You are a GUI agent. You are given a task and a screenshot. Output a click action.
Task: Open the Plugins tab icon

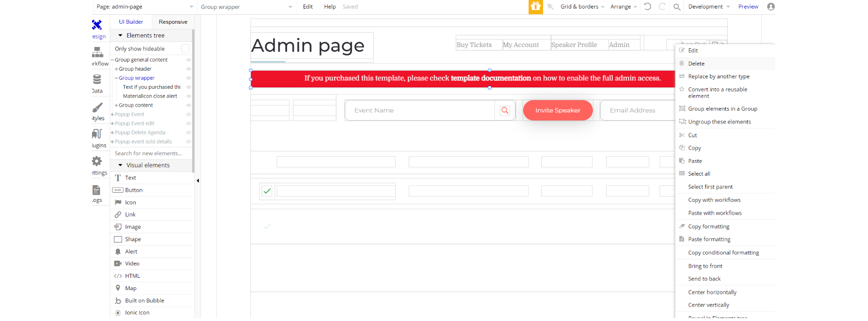[97, 134]
